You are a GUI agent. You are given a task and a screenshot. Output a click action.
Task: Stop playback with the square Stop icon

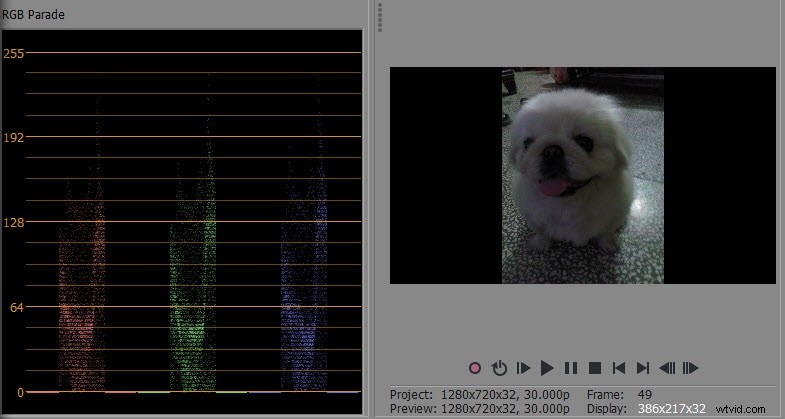click(594, 368)
